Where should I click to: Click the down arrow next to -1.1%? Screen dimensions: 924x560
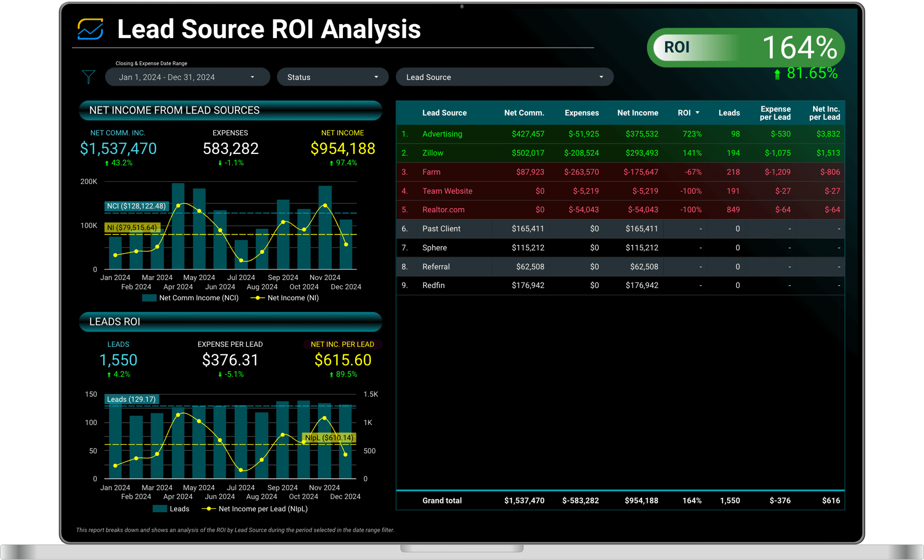(x=220, y=163)
